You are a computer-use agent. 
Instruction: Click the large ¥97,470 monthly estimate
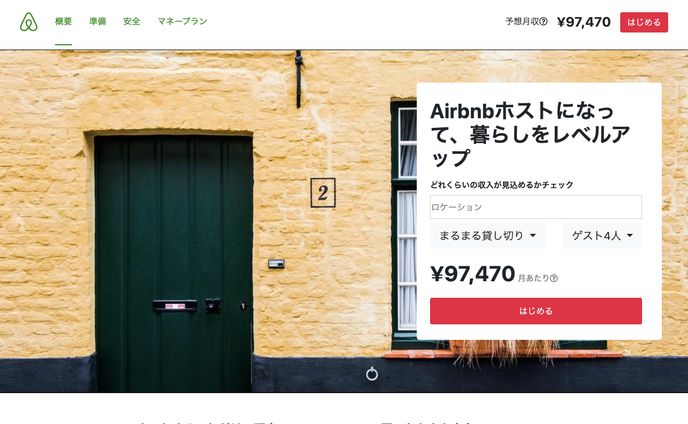[473, 274]
